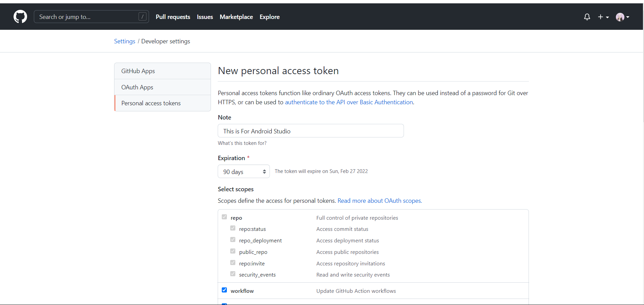Check the repo:status scope
The image size is (644, 305).
(233, 228)
